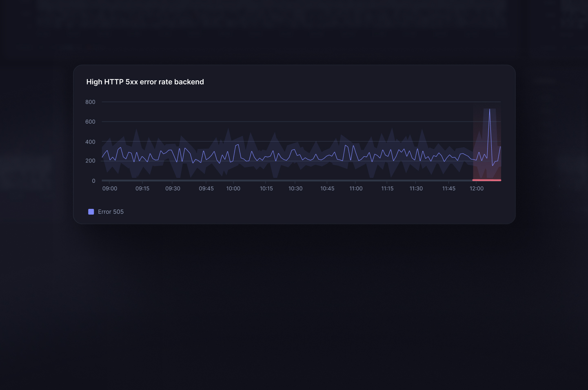This screenshot has height=390, width=588.
Task: Click the Error 505 legend color swatch
Action: [91, 212]
